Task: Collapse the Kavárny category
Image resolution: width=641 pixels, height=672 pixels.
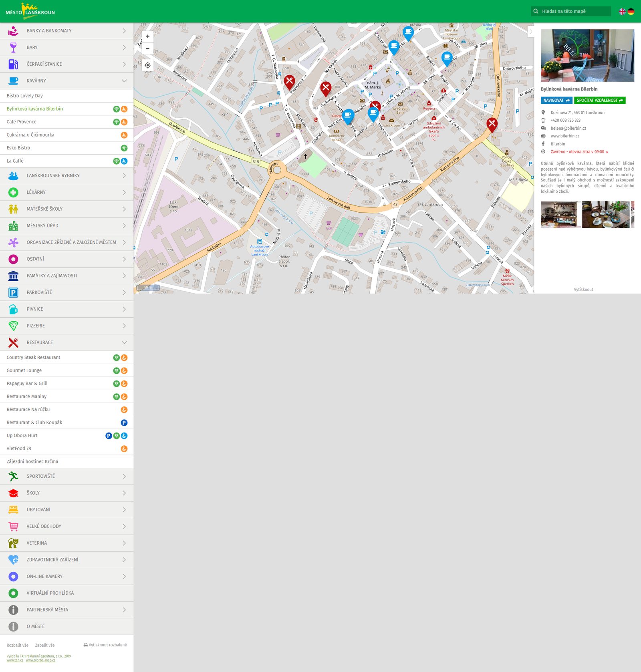Action: [124, 81]
